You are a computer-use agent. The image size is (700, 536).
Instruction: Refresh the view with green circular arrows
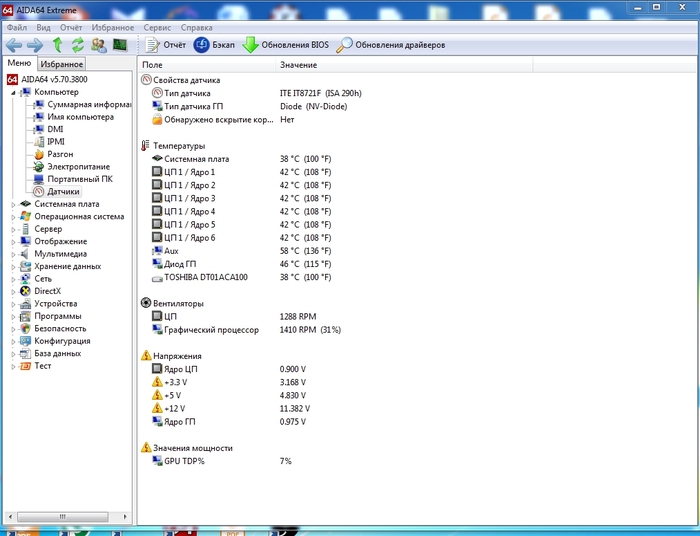point(78,45)
